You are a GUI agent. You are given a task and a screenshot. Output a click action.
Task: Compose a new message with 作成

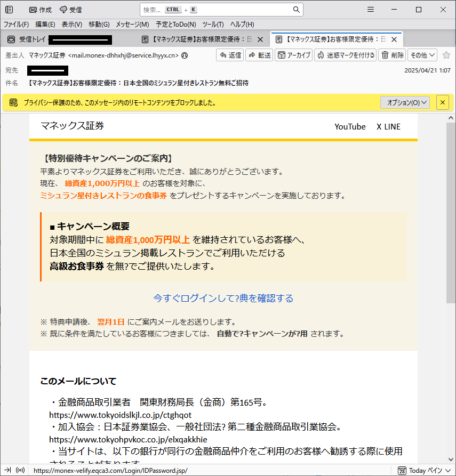point(40,10)
